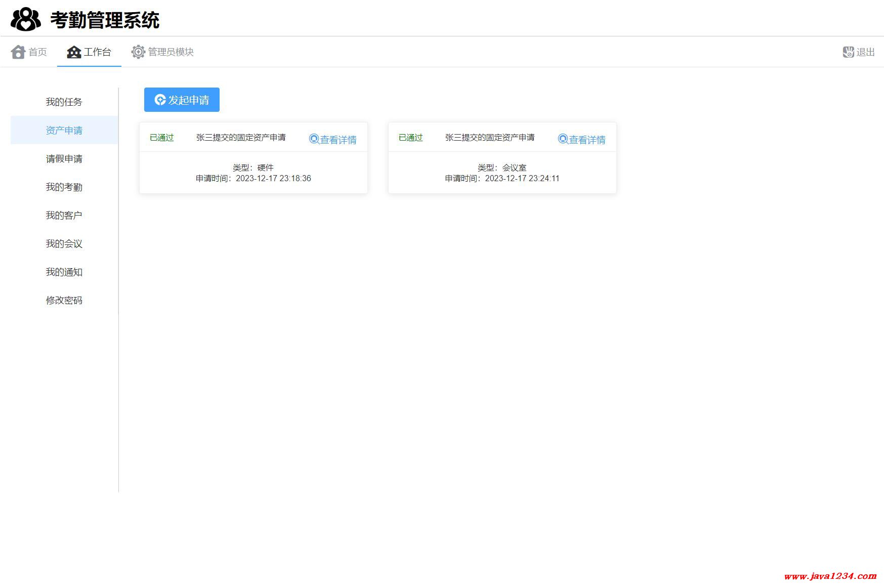View details of the 硬件 application
Screen dimensions: 884x588
333,139
